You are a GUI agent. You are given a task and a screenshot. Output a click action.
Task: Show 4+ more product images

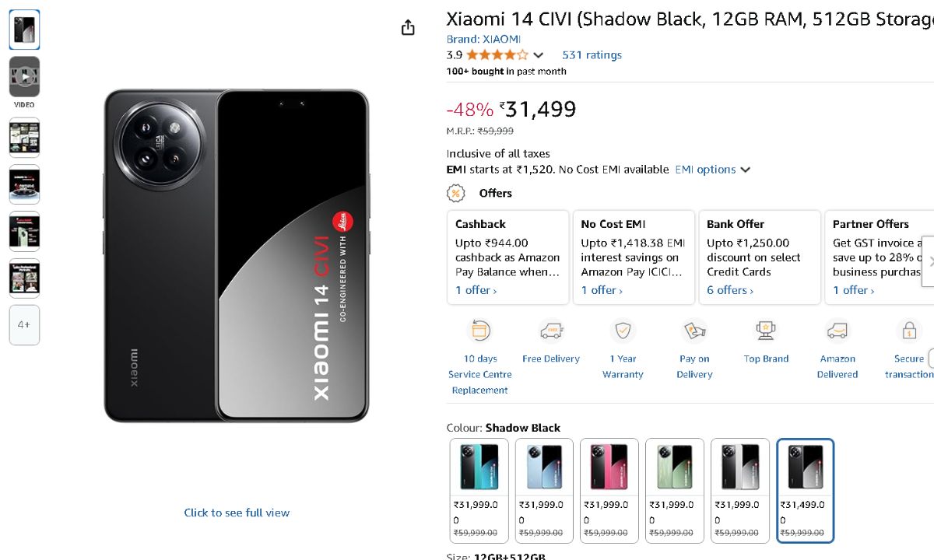point(24,324)
